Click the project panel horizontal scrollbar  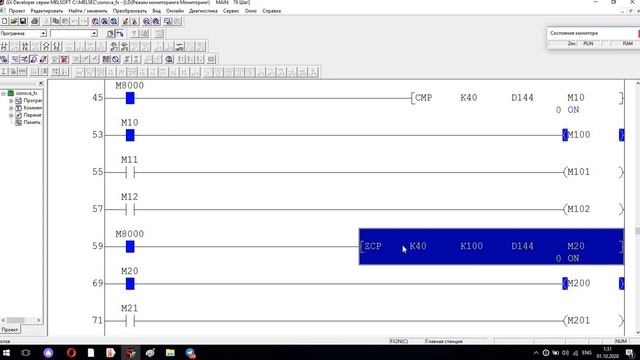[21, 320]
